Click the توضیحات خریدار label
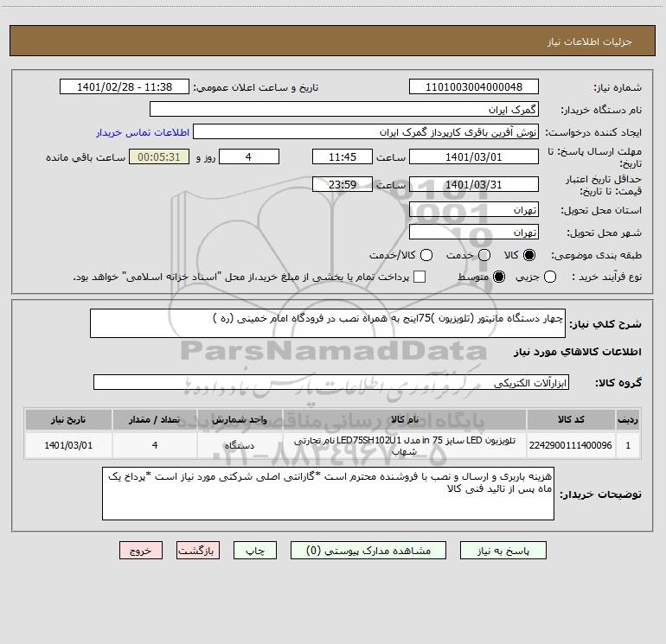 coord(600,494)
